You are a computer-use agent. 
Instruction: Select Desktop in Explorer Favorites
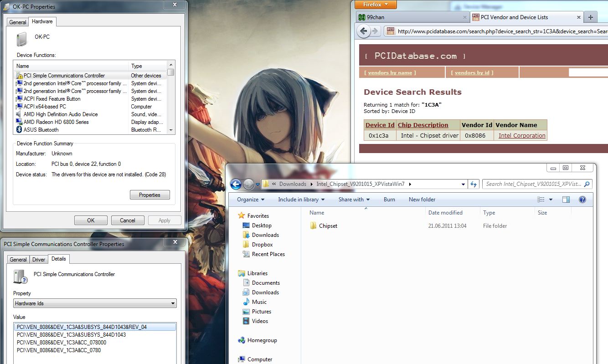click(x=262, y=226)
